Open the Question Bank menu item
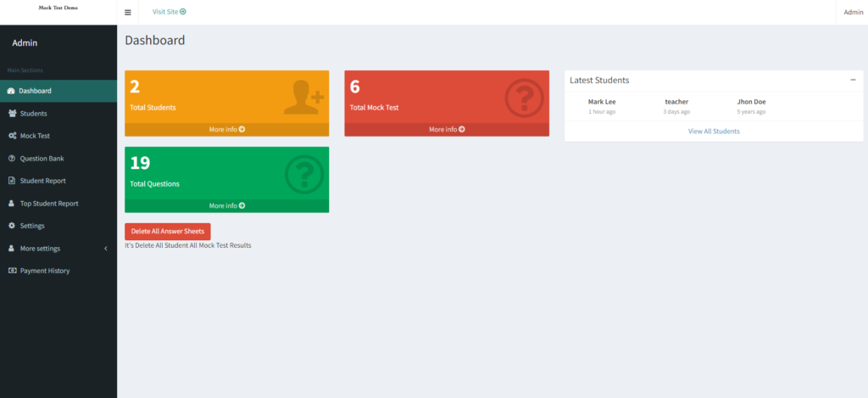The width and height of the screenshot is (868, 398). [x=42, y=159]
